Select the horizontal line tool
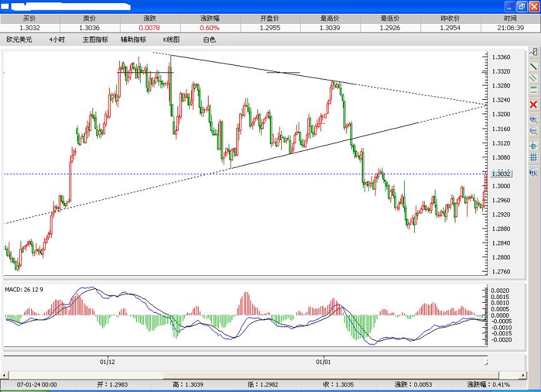541x392 pixels. (x=534, y=90)
